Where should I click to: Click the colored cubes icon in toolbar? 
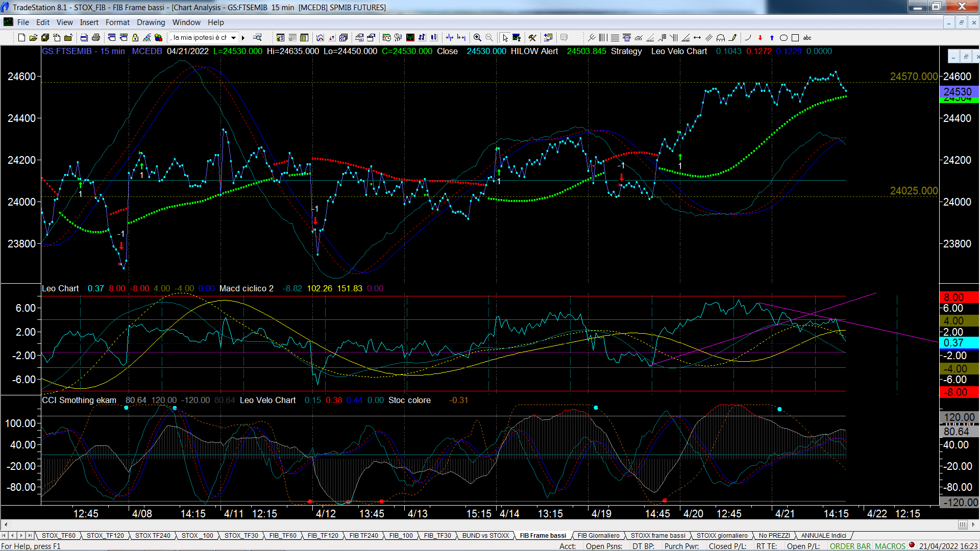pyautogui.click(x=158, y=38)
